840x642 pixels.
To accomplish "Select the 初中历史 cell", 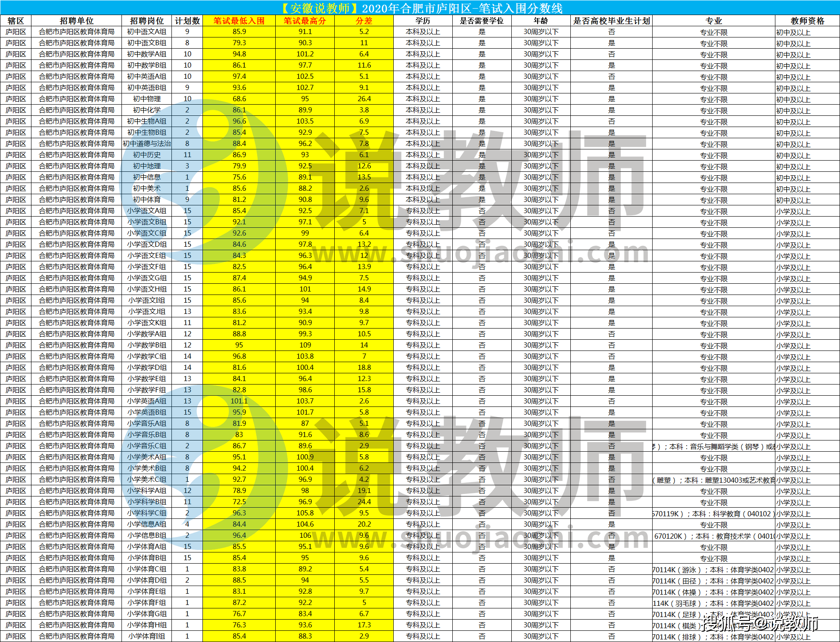I will tap(146, 155).
